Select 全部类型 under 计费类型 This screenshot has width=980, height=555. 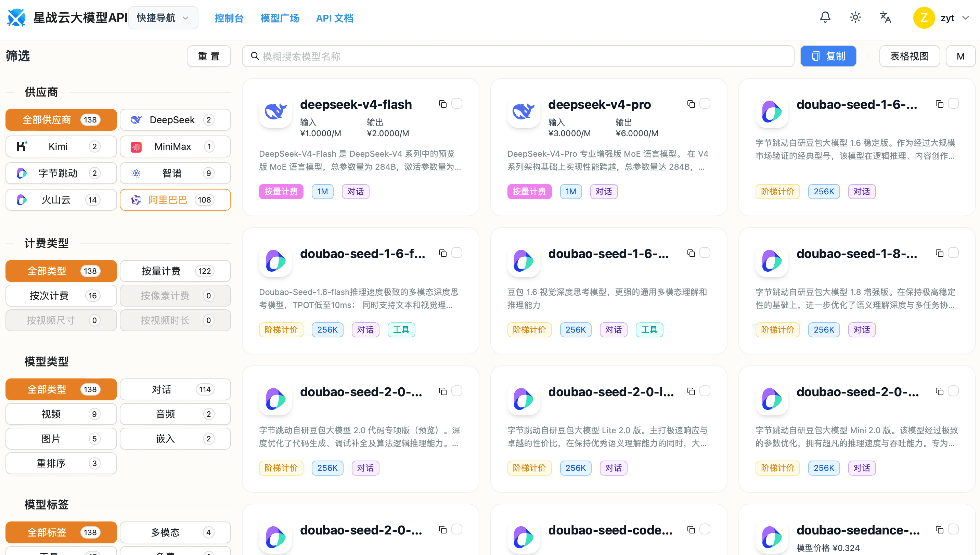pos(61,271)
